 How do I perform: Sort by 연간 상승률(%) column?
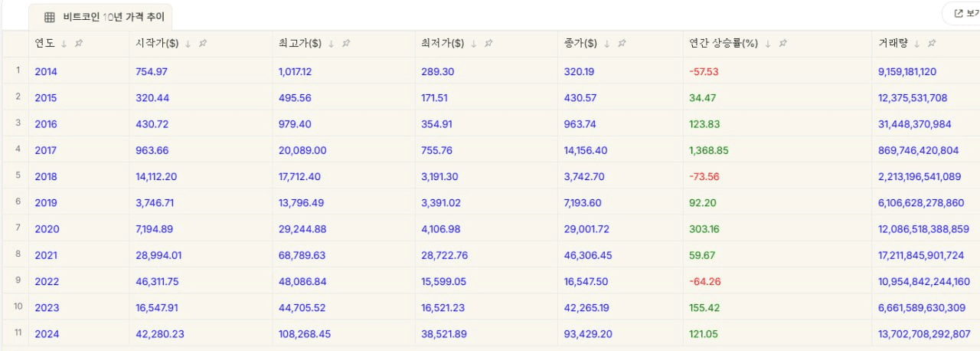click(x=767, y=44)
